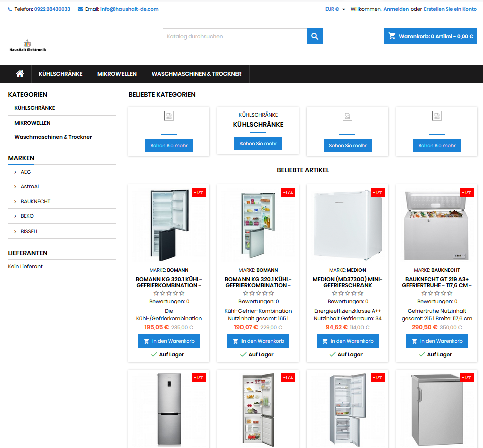Expand the AEG brand chevron
This screenshot has height=448, width=483.
pyautogui.click(x=15, y=172)
